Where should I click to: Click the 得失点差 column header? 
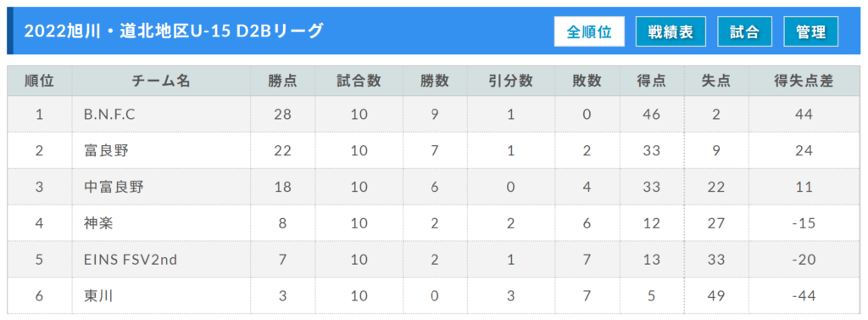tap(804, 81)
